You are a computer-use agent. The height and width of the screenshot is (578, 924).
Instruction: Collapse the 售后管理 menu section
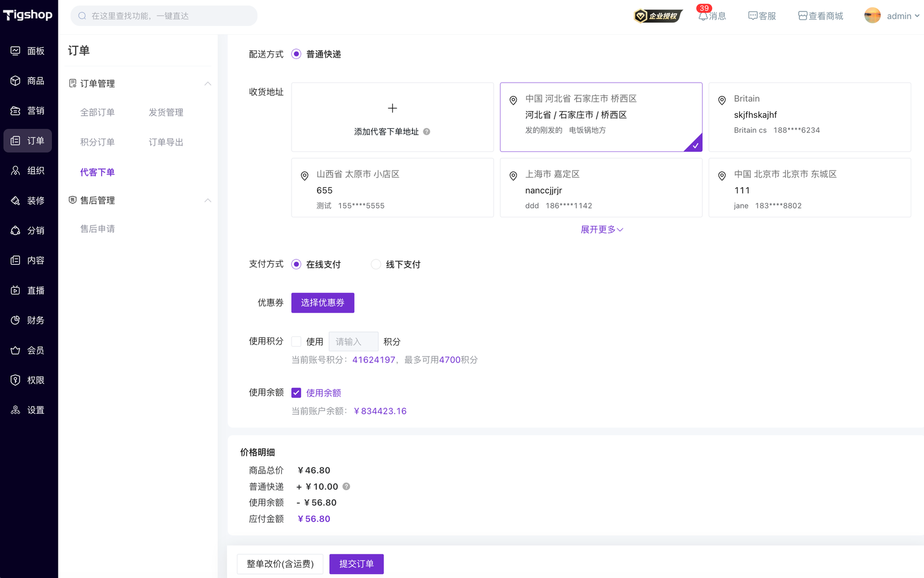(x=208, y=201)
